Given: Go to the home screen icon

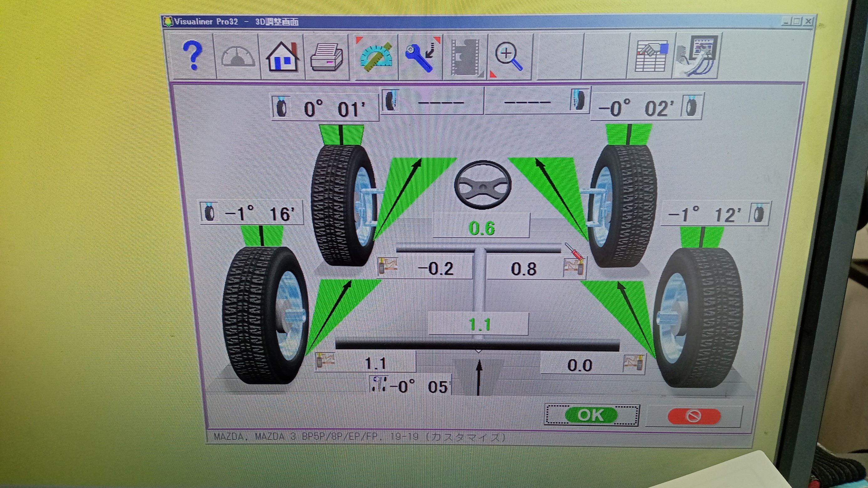Looking at the screenshot, I should coord(282,56).
